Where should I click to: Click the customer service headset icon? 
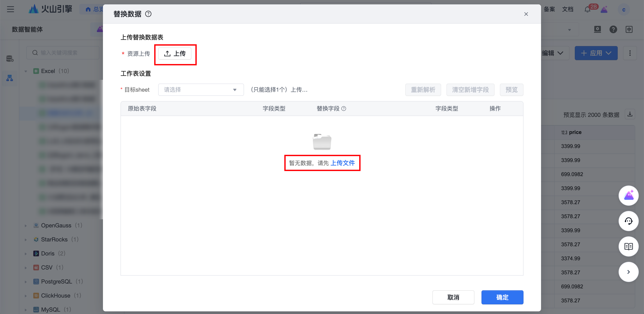628,221
